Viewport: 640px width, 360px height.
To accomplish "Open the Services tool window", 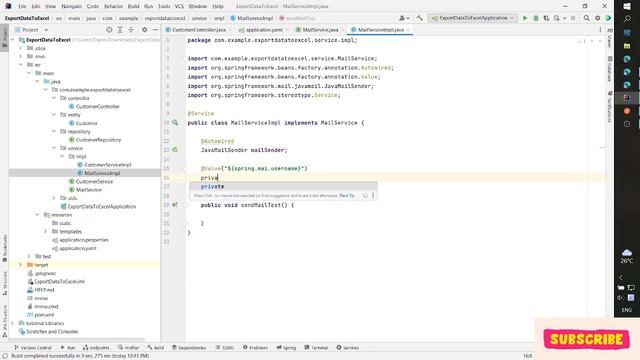I will [348, 347].
